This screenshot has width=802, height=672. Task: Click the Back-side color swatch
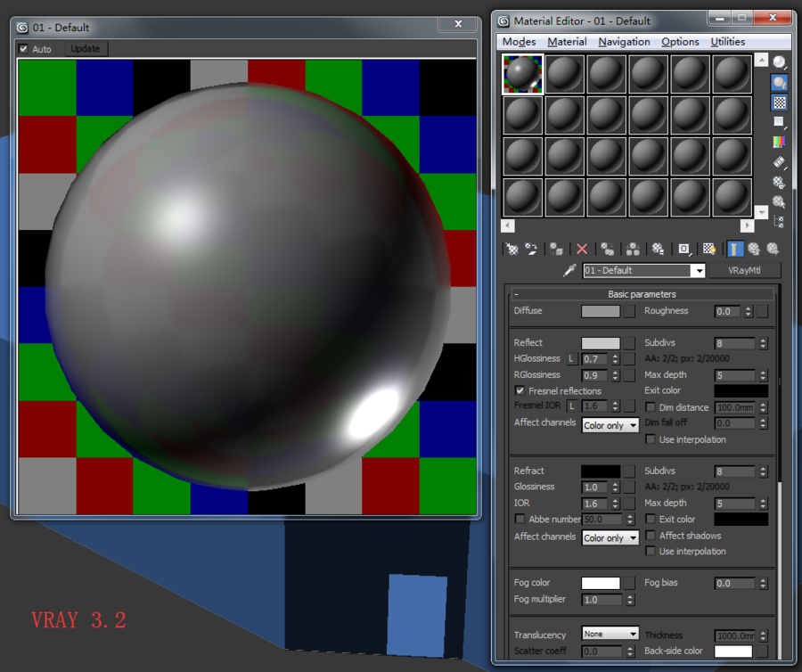coord(733,651)
